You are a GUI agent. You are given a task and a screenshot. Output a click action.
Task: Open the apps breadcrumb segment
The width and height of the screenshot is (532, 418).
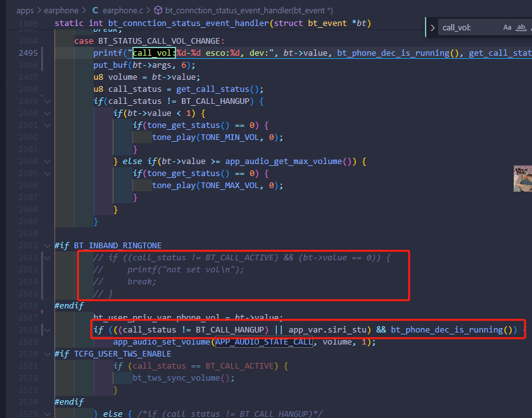25,11
